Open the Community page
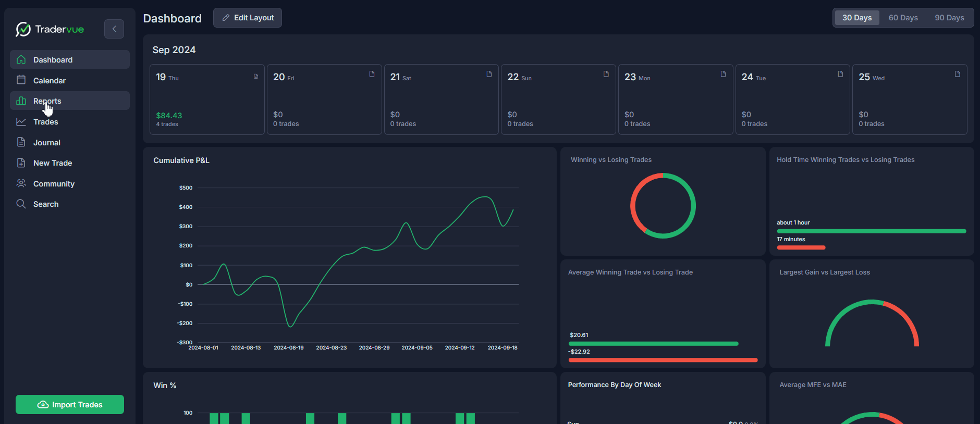980x424 pixels. [70, 183]
